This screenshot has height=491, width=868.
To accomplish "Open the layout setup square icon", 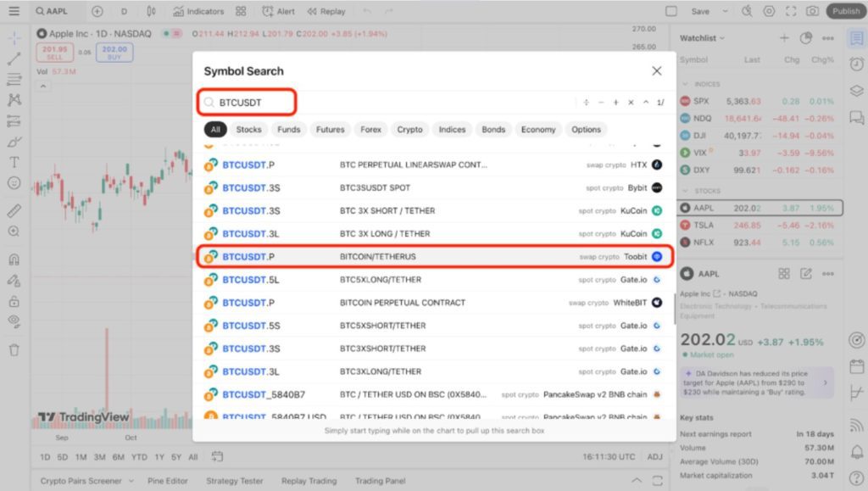I will (x=671, y=11).
